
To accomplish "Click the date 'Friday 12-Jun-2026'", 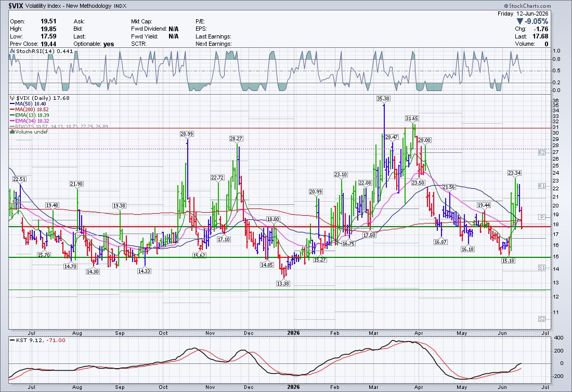I will tap(523, 14).
